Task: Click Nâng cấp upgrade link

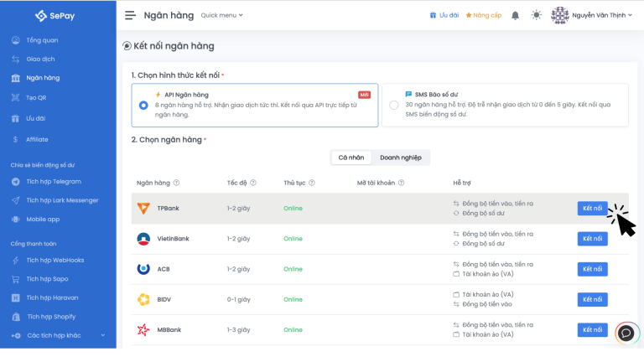Action: pyautogui.click(x=483, y=15)
